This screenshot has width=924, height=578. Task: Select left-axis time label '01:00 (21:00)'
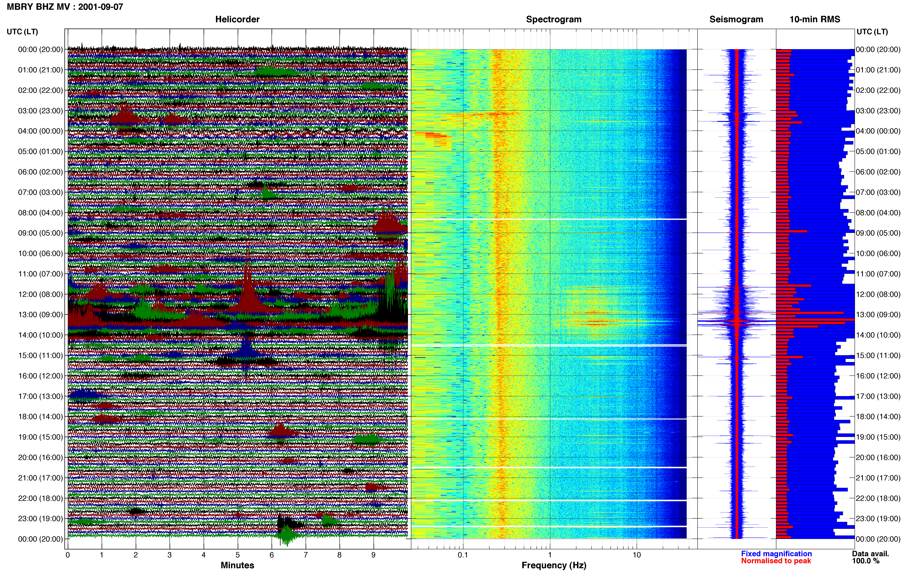point(41,70)
